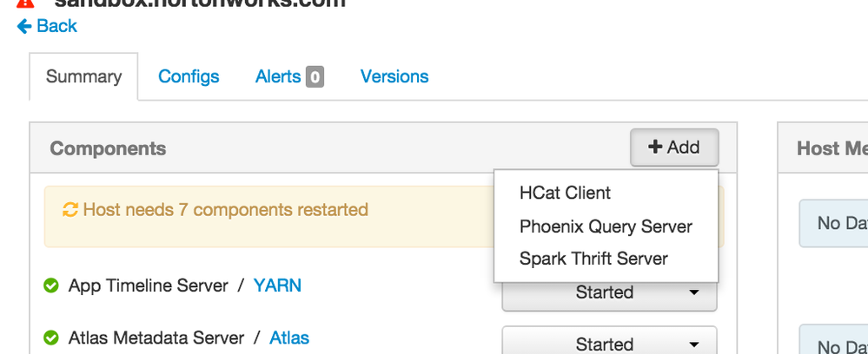Select Spark Thrift Server menu item
The width and height of the screenshot is (868, 354).
[x=593, y=259]
